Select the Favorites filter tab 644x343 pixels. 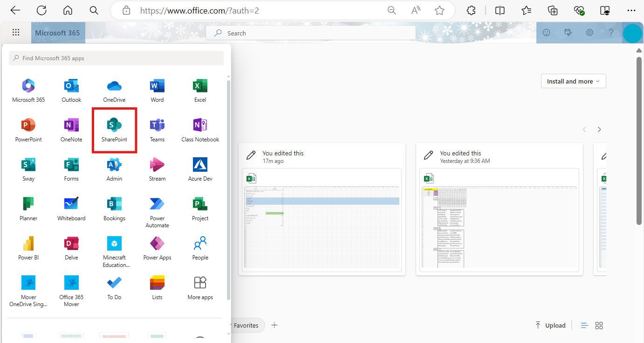click(246, 325)
